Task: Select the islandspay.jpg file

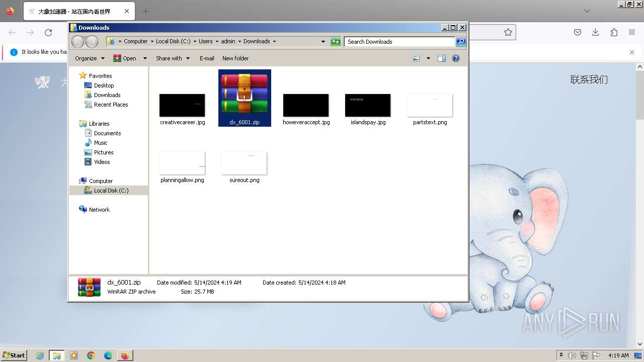Action: click(368, 109)
